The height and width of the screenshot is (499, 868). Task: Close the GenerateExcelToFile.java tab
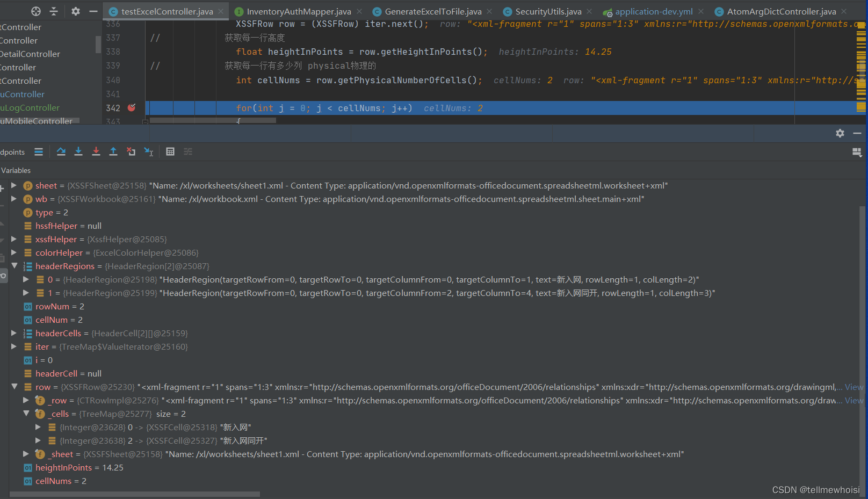coord(489,11)
